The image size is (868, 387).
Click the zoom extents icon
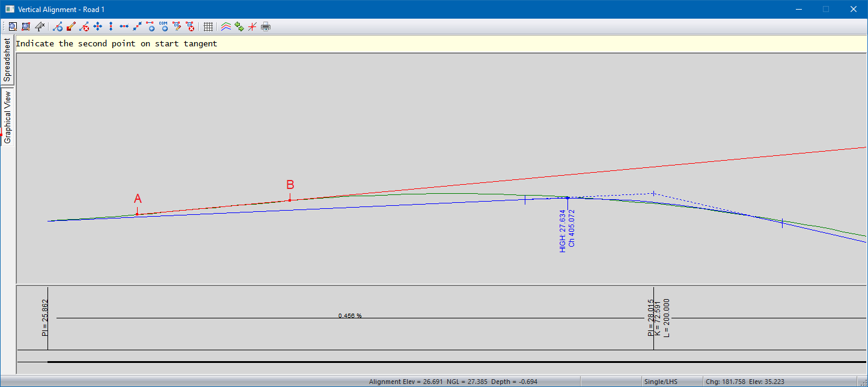(x=26, y=26)
